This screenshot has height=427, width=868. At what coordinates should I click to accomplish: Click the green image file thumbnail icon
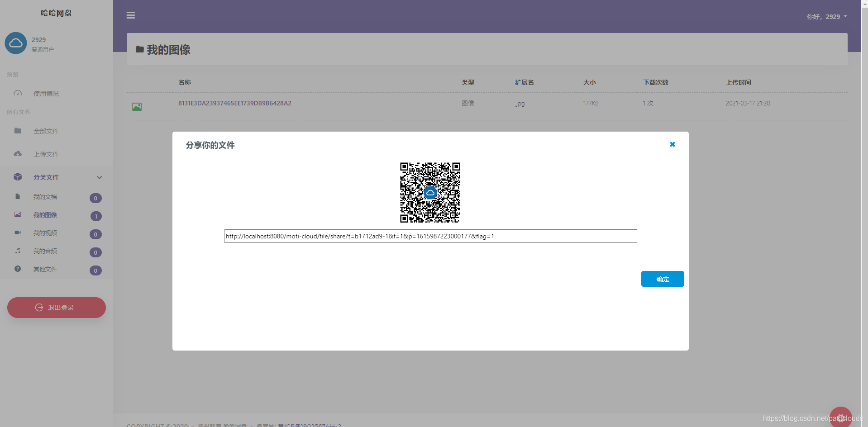137,107
